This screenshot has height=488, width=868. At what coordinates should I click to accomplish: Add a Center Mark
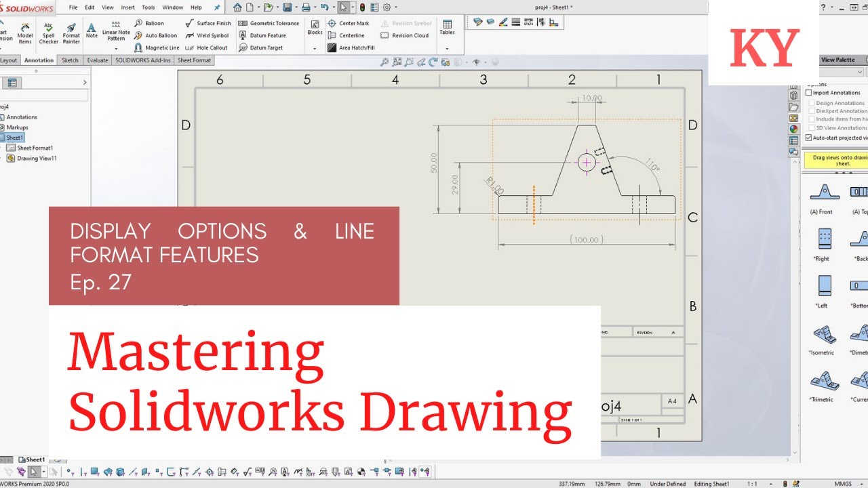[x=349, y=23]
